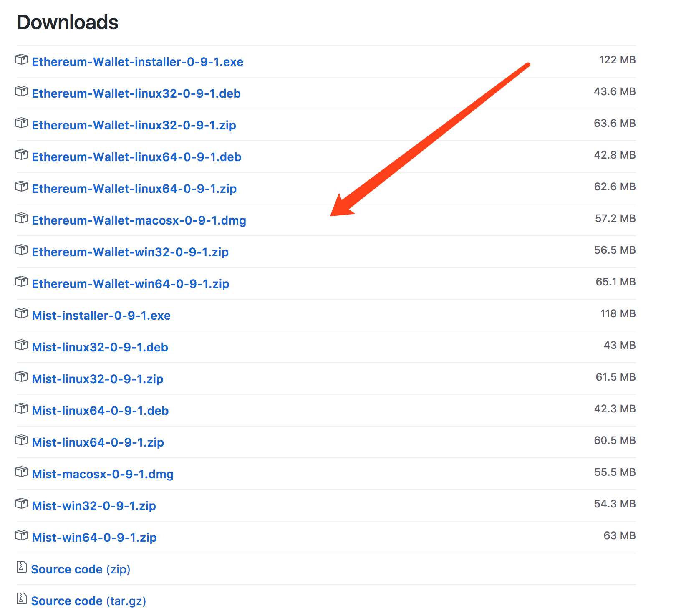
Task: Click package icon beside Mist-linux32-0-9-1.deb
Action: pyautogui.click(x=21, y=345)
